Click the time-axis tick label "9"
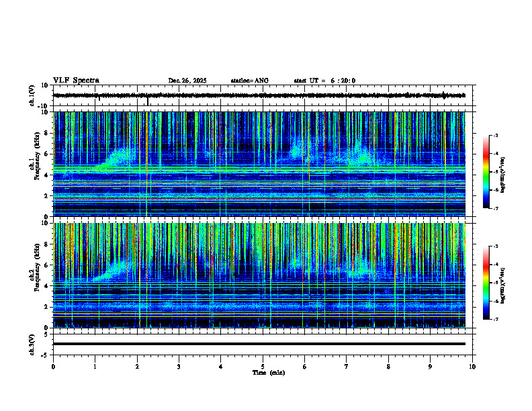532x411 pixels. pos(430,367)
